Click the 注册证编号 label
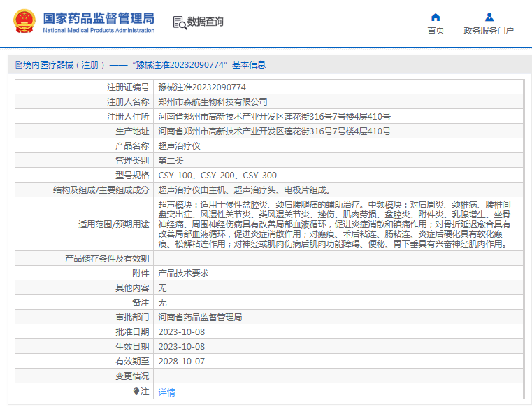Screen dimensions: 532x407 pyautogui.click(x=128, y=87)
